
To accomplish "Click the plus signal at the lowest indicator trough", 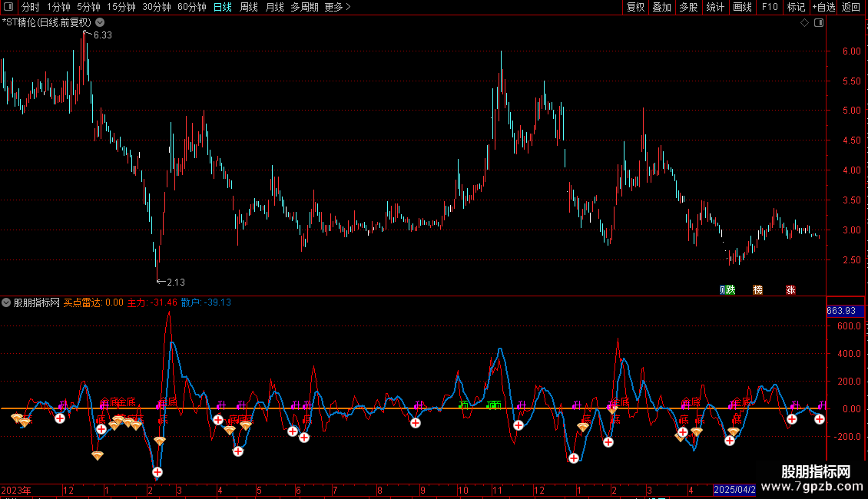I will pos(157,472).
